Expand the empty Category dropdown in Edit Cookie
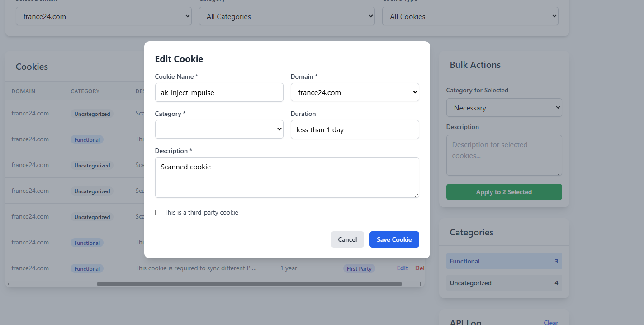The image size is (644, 325). tap(219, 129)
